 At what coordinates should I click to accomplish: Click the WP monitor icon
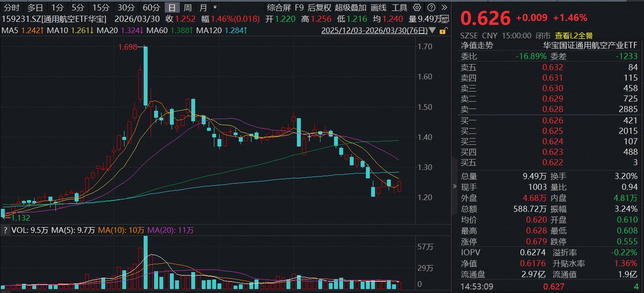444,19
